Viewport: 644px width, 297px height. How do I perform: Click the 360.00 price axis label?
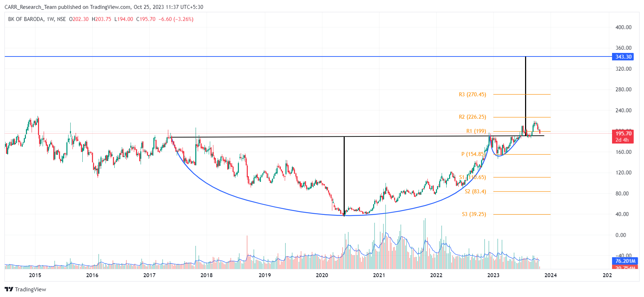tap(623, 48)
